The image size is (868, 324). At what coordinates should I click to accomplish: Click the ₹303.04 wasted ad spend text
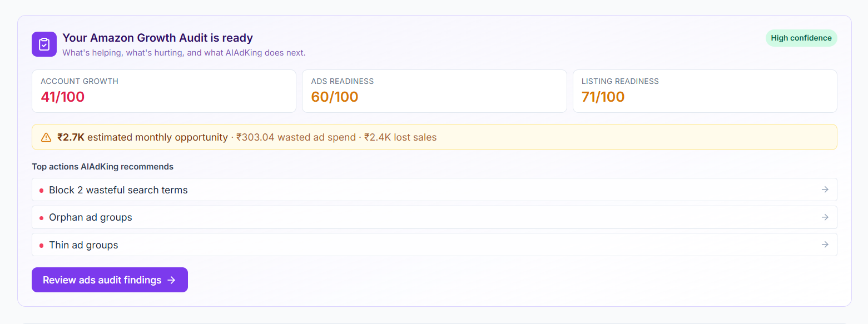pyautogui.click(x=296, y=137)
